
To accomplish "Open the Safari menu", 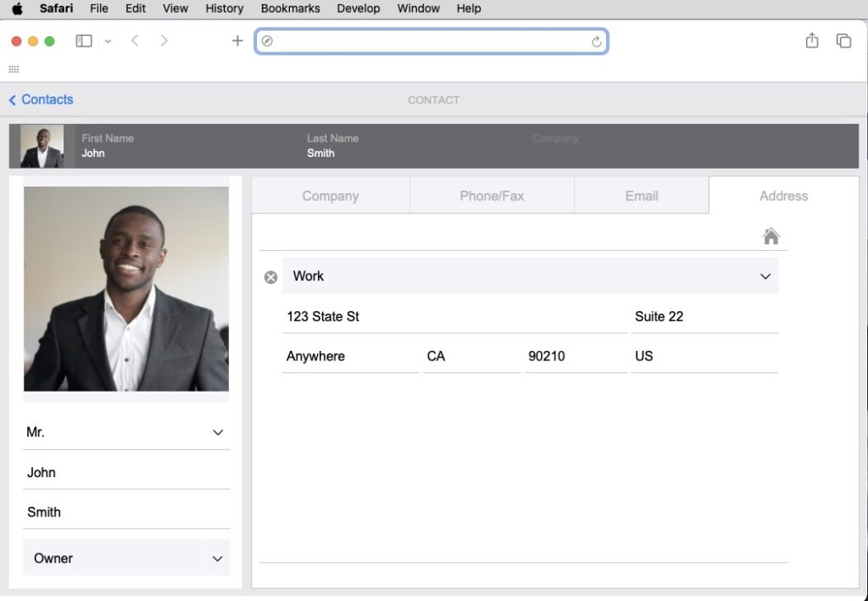I will [56, 8].
